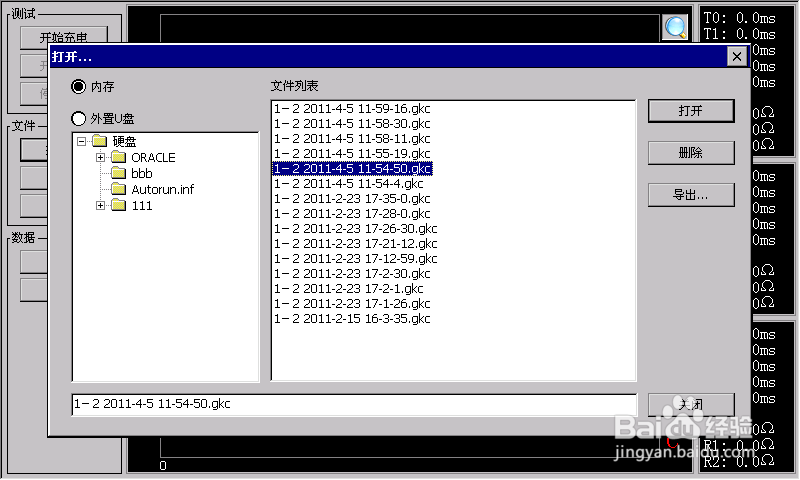Click the bbb folder icon
The width and height of the screenshot is (800, 480).
118,173
